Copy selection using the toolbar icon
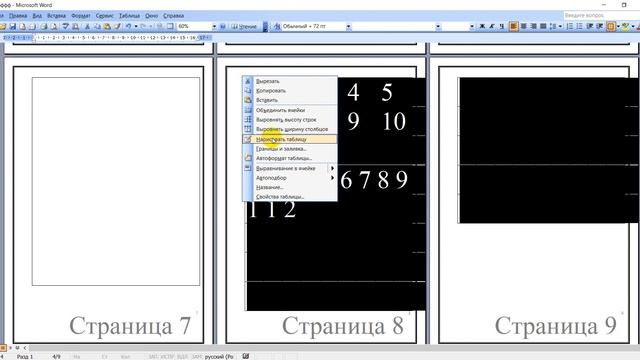 pos(97,27)
